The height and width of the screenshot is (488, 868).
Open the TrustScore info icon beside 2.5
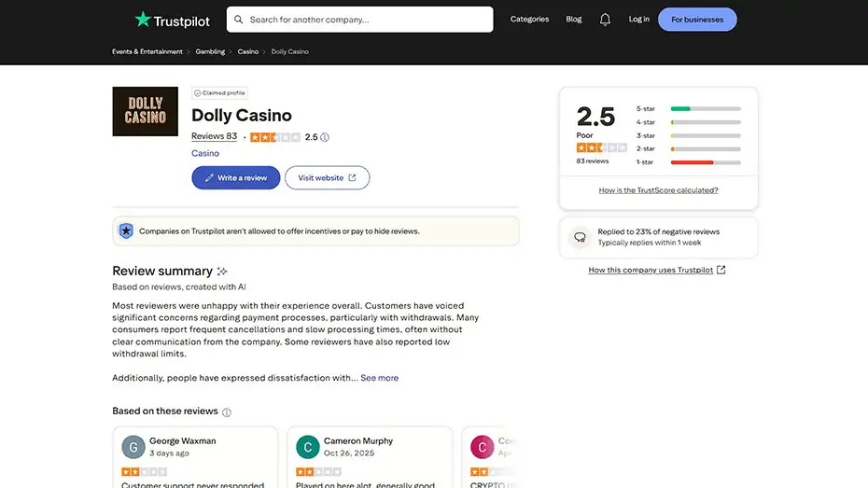325,137
